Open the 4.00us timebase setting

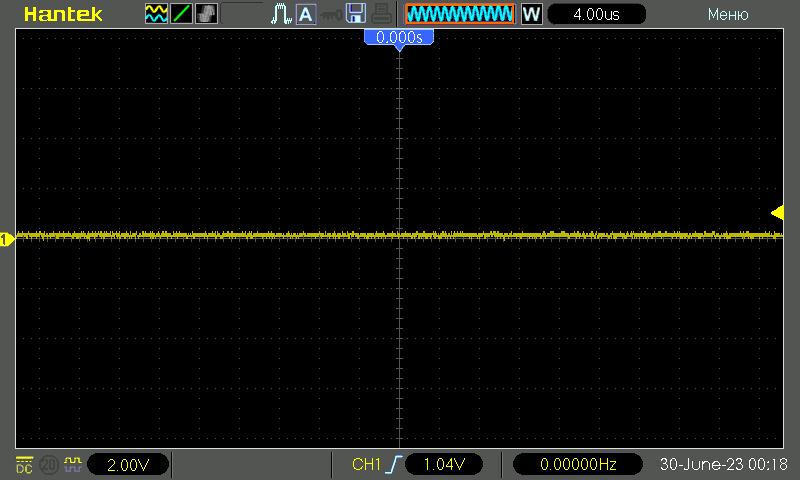coord(596,14)
